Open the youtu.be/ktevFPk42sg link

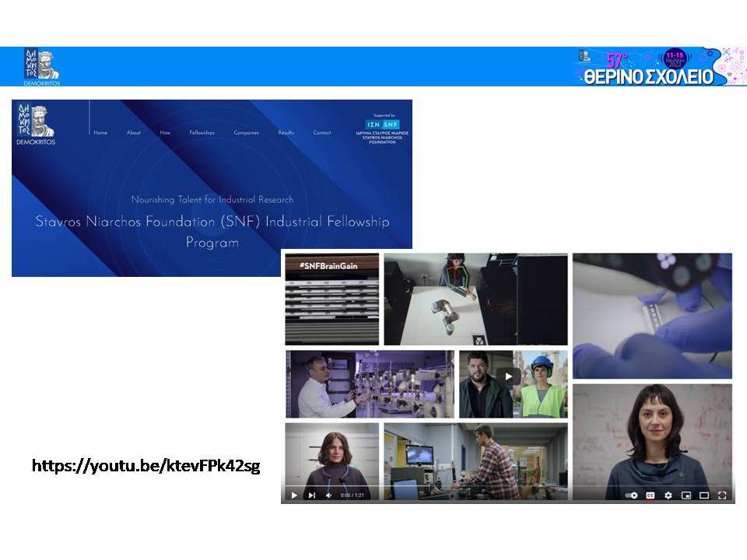(146, 465)
